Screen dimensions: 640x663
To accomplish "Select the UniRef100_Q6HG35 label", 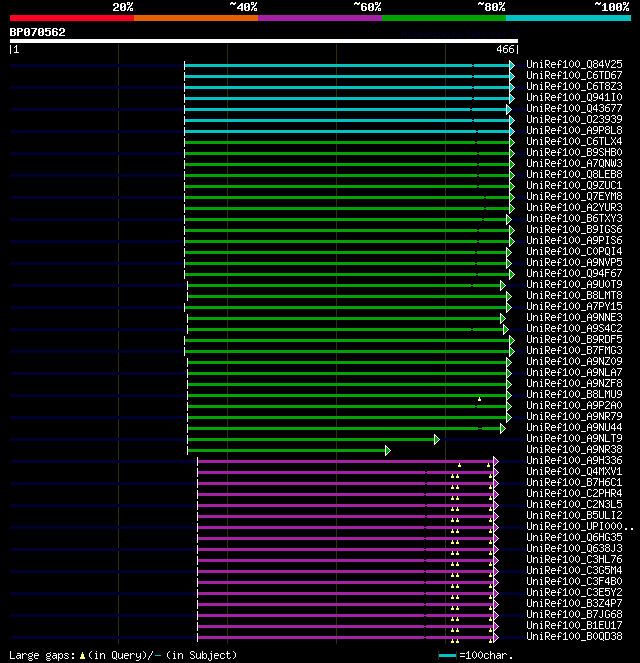I will 574,537.
